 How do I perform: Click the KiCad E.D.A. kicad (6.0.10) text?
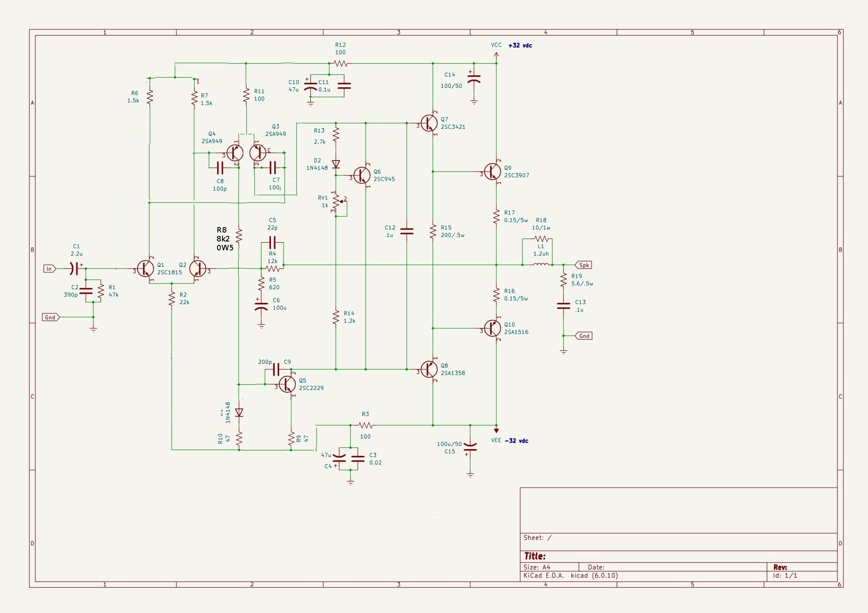[570, 575]
